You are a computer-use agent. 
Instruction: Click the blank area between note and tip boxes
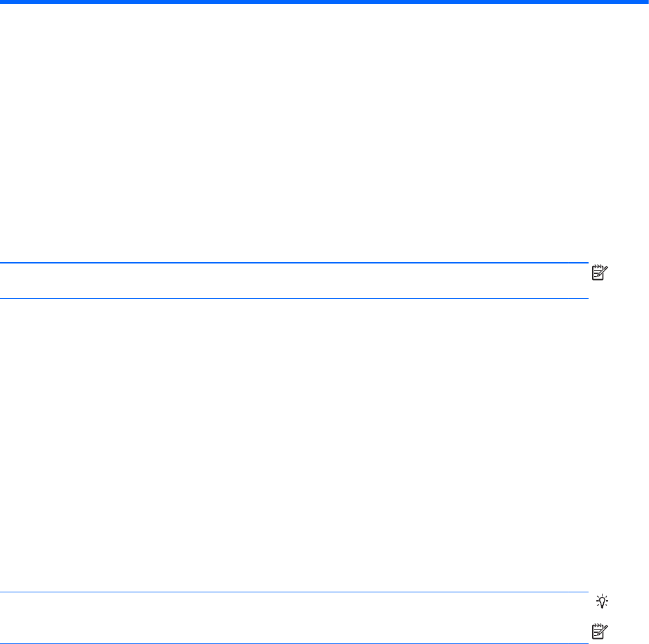[294, 445]
